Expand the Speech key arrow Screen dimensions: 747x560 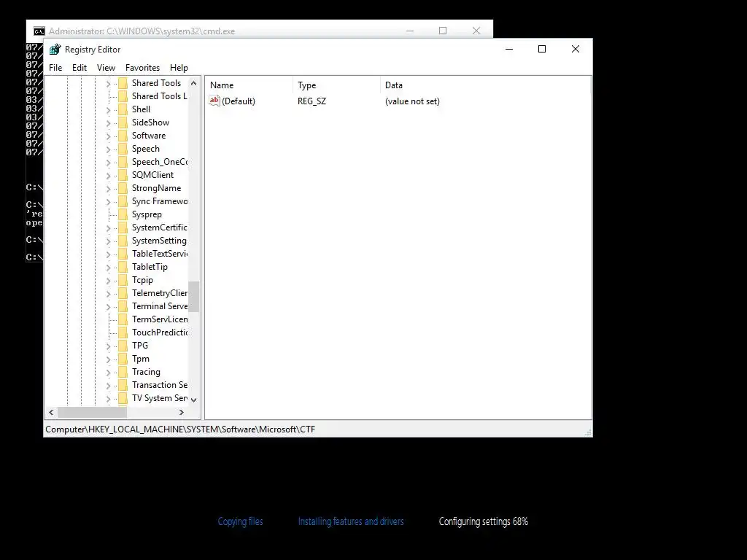(108, 149)
